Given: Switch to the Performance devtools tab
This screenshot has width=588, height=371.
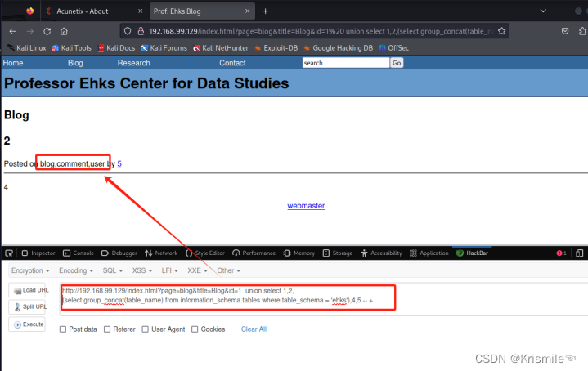Looking at the screenshot, I should pyautogui.click(x=254, y=253).
